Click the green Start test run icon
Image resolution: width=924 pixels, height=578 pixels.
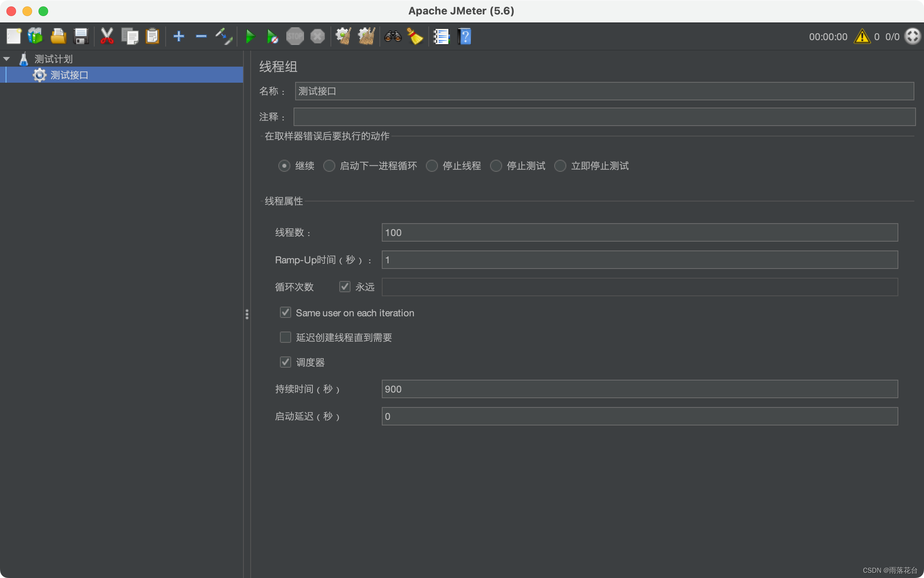pyautogui.click(x=250, y=37)
